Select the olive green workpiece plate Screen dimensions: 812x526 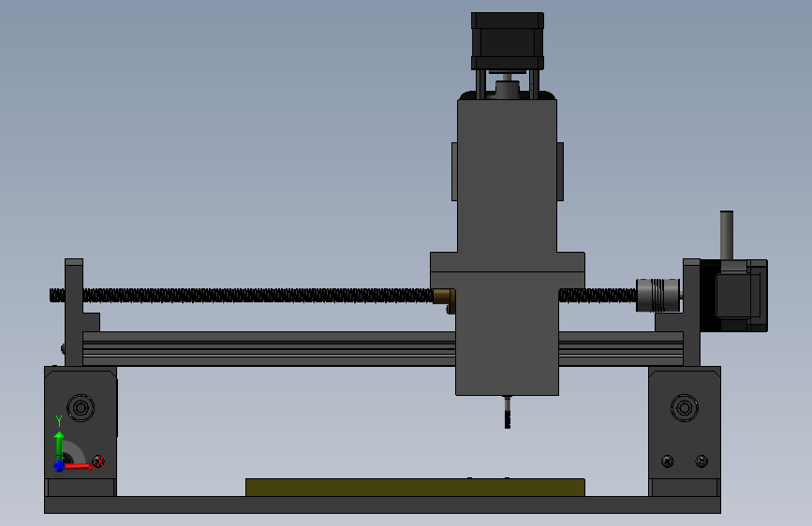coord(415,488)
